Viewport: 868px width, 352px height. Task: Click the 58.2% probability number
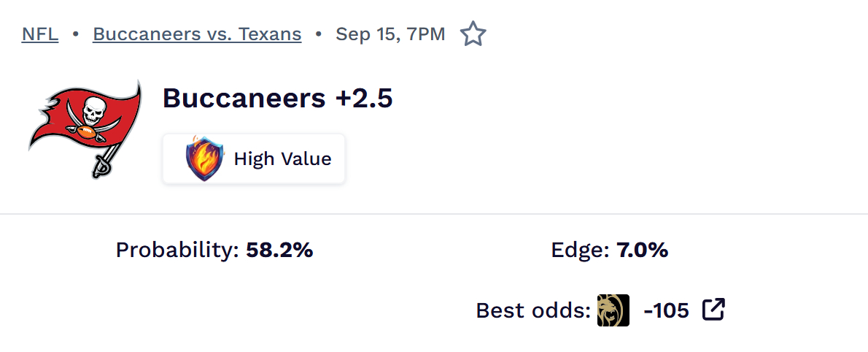point(279,250)
